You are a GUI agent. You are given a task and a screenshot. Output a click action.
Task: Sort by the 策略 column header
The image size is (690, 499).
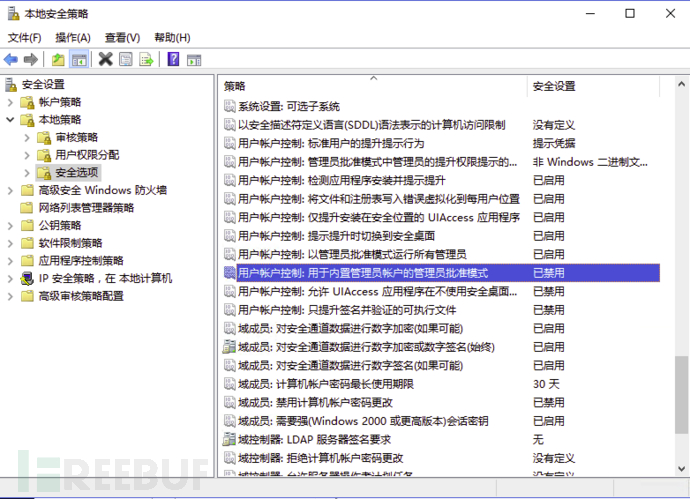click(372, 86)
